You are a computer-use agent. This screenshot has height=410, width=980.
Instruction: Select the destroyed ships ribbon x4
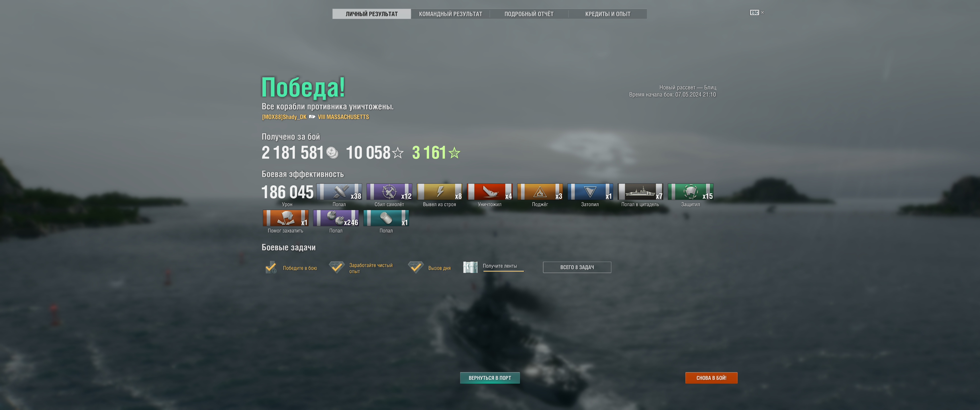(490, 192)
